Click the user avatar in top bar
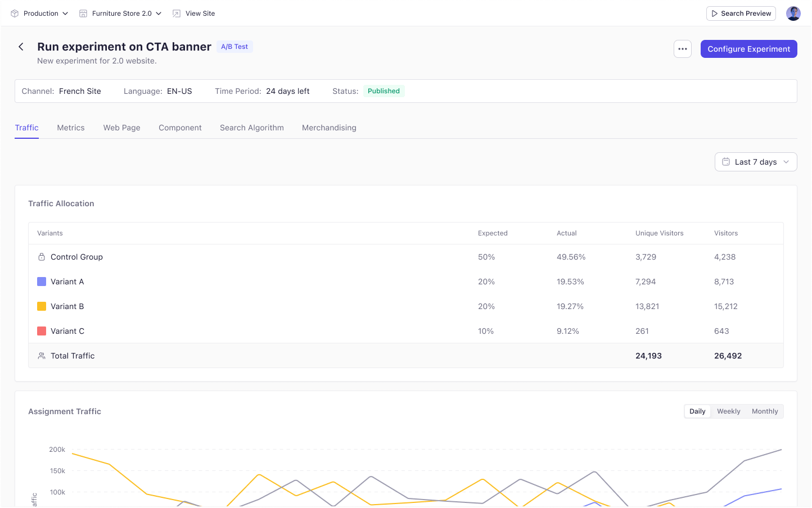 pos(793,13)
